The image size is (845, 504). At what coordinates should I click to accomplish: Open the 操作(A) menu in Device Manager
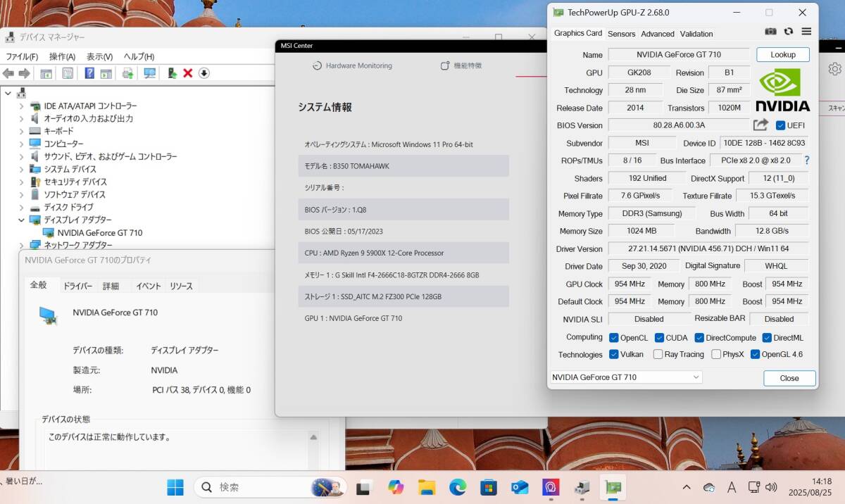[62, 56]
